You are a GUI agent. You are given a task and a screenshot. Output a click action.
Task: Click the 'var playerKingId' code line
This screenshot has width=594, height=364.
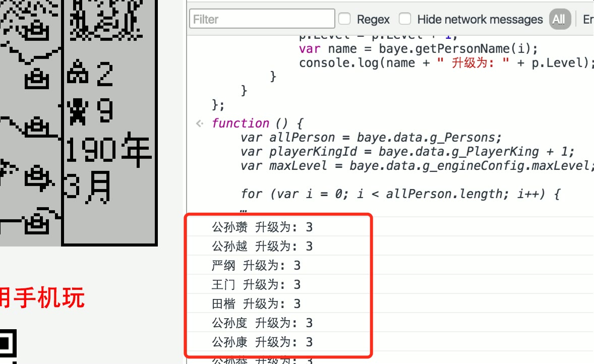pos(407,152)
